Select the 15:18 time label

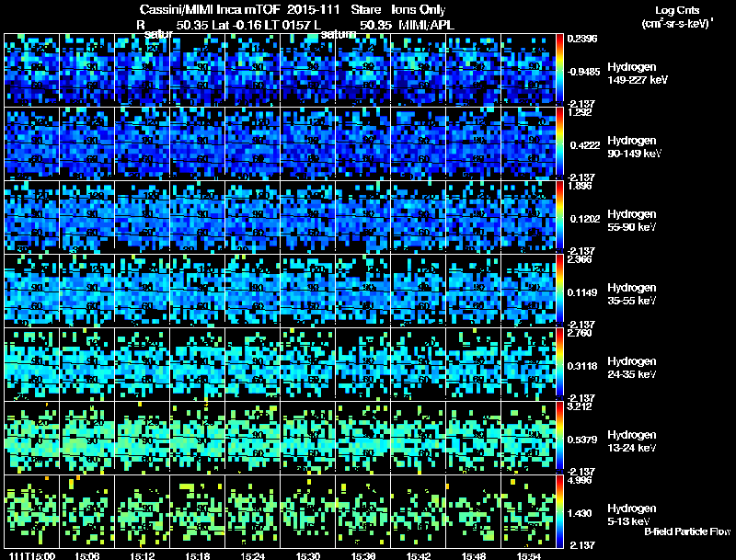(x=198, y=556)
